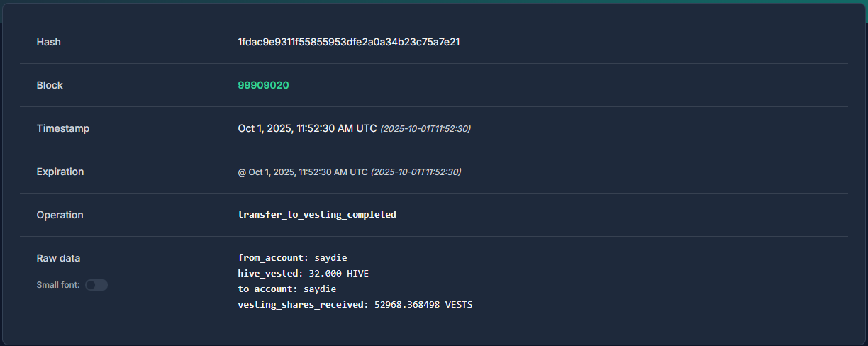Click the vesting_shares_received key

coord(303,304)
